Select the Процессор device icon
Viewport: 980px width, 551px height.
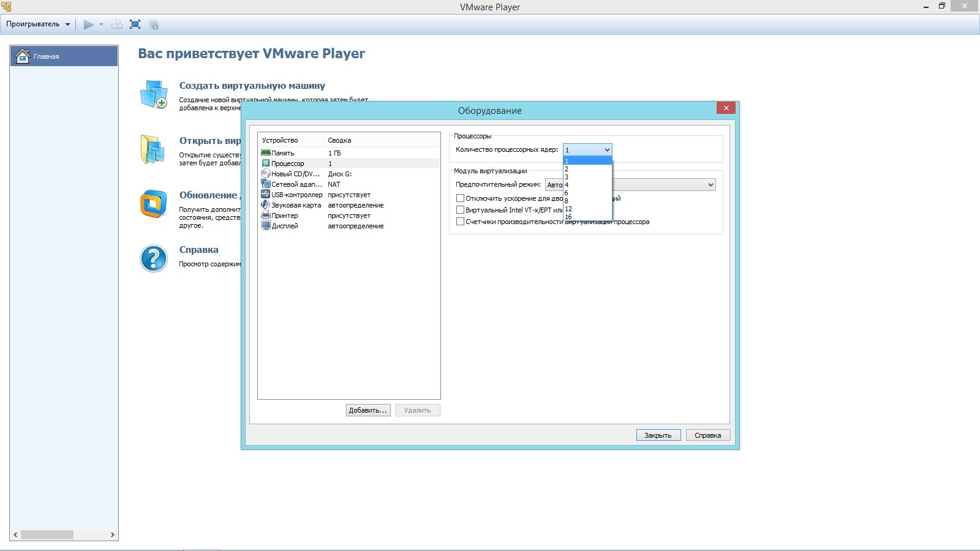pos(266,163)
